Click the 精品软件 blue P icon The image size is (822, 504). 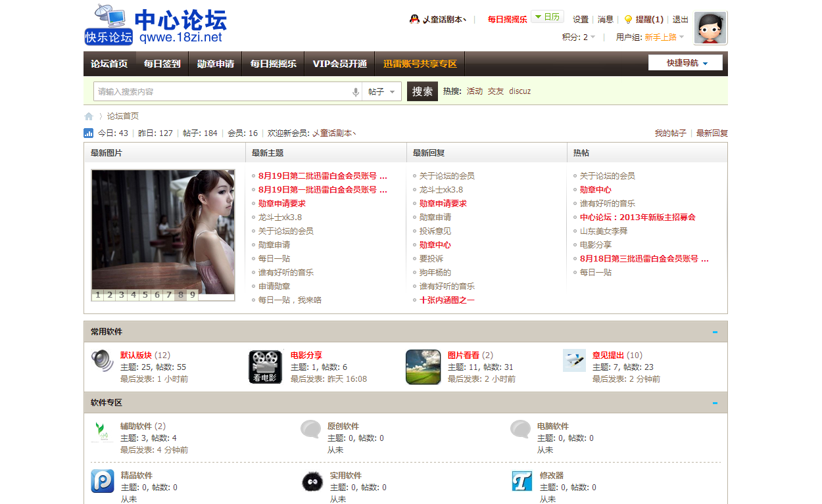103,481
